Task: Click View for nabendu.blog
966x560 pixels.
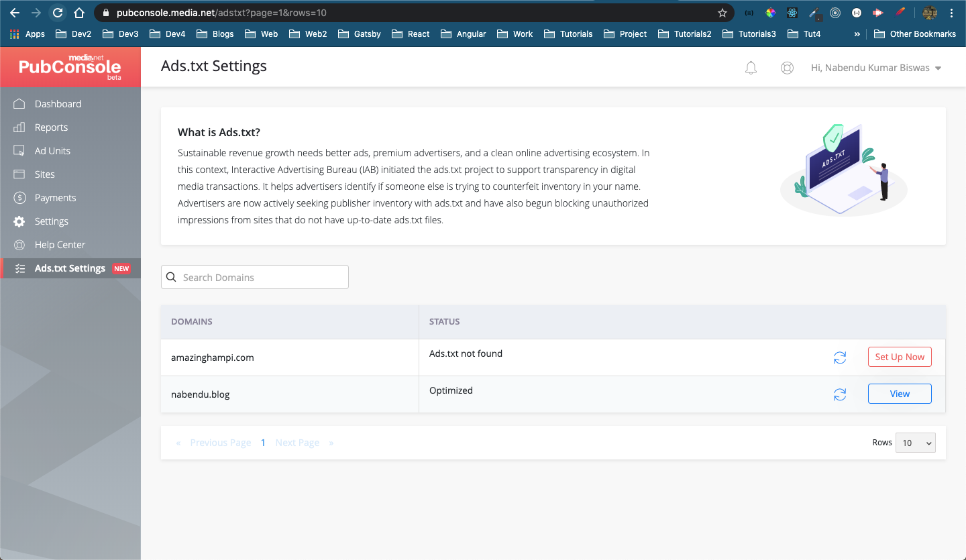Action: click(x=900, y=394)
